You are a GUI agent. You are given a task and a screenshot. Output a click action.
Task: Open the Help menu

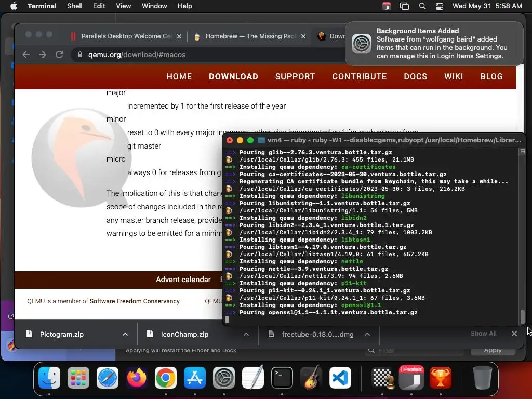coord(185,6)
